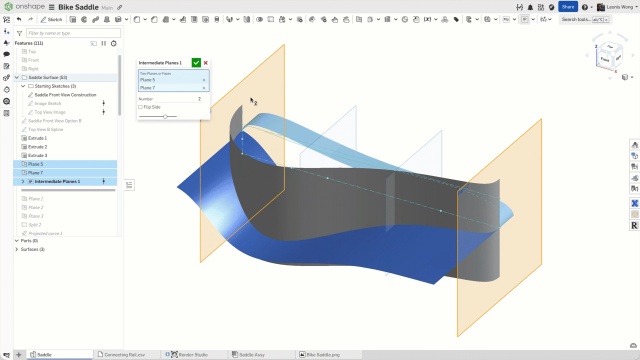Viewport: 640px width, 360px height.
Task: Collapse the Parts (0) section
Action: coord(17,241)
